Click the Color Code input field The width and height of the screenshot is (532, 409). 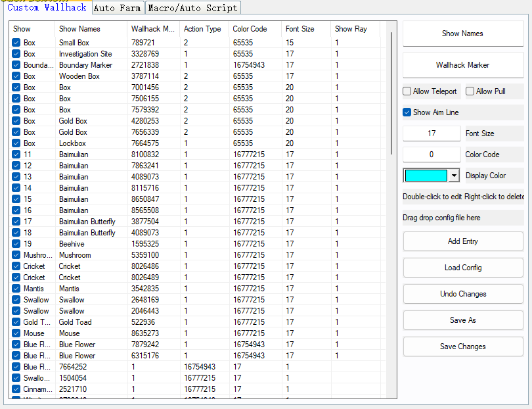coord(432,155)
